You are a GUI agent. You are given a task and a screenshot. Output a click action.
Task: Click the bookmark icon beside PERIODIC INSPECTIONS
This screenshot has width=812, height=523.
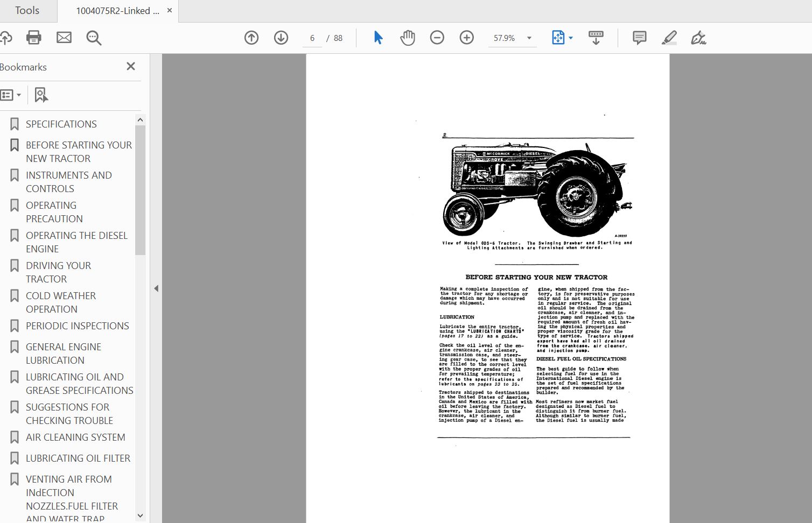coord(15,326)
